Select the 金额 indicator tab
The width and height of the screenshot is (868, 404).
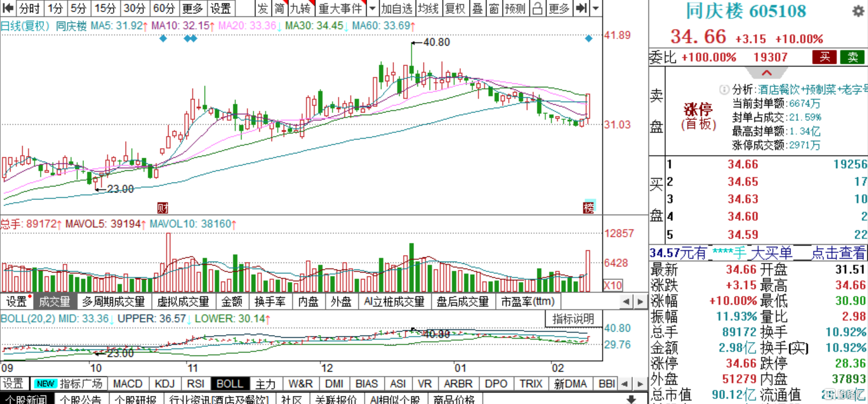[x=232, y=301]
